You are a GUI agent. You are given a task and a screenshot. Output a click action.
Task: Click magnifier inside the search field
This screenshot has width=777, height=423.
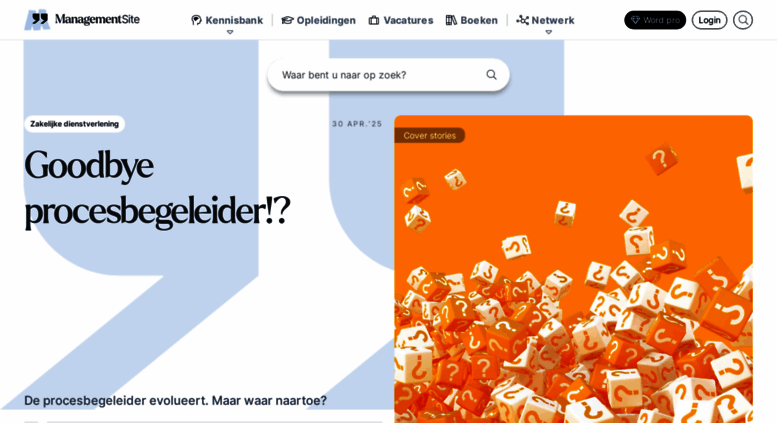491,75
